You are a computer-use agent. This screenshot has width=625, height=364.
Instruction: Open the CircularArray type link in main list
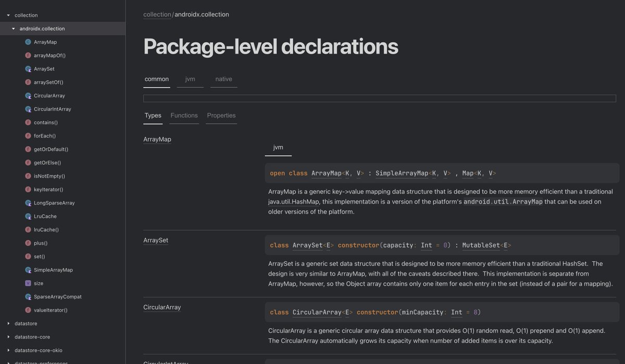pyautogui.click(x=162, y=307)
